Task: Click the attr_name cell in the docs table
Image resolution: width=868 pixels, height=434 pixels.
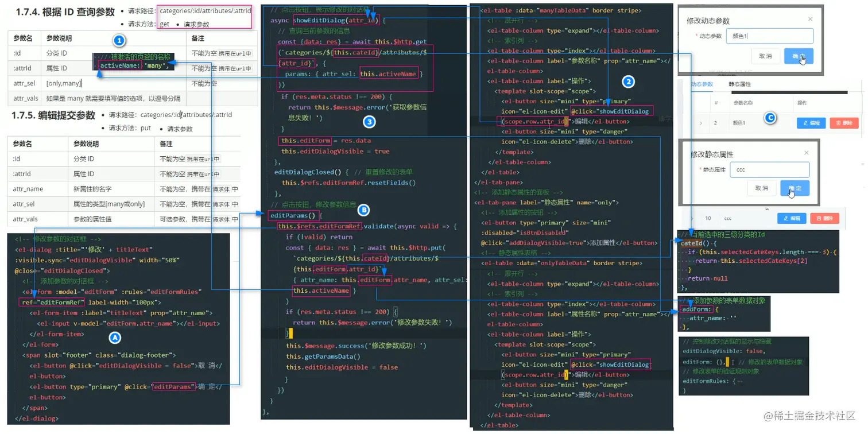Action: tap(38, 188)
